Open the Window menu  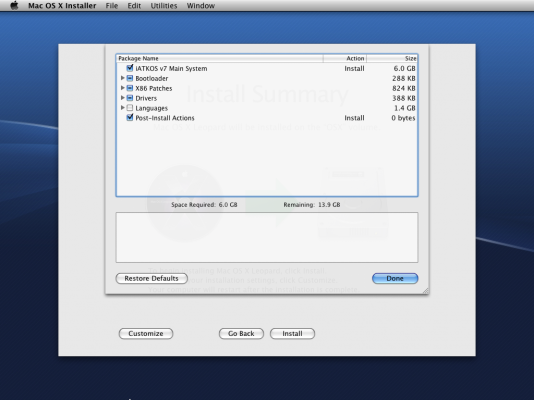pos(201,6)
